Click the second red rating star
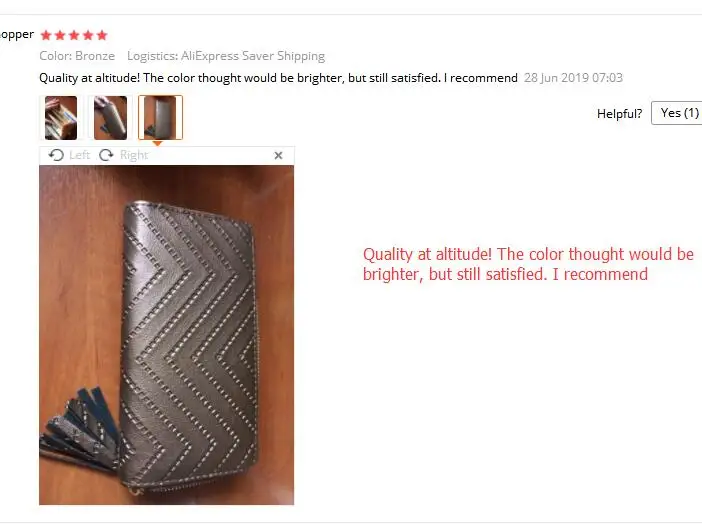Image resolution: width=702 pixels, height=524 pixels. [x=60, y=35]
